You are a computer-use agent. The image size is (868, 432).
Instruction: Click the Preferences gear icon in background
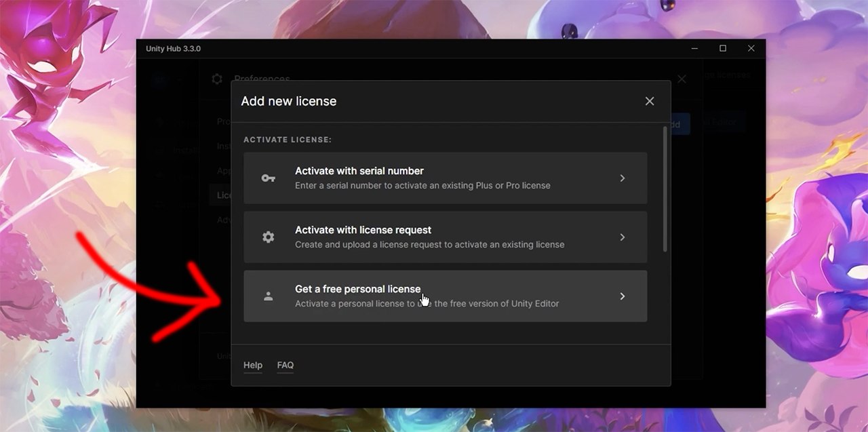coord(217,79)
